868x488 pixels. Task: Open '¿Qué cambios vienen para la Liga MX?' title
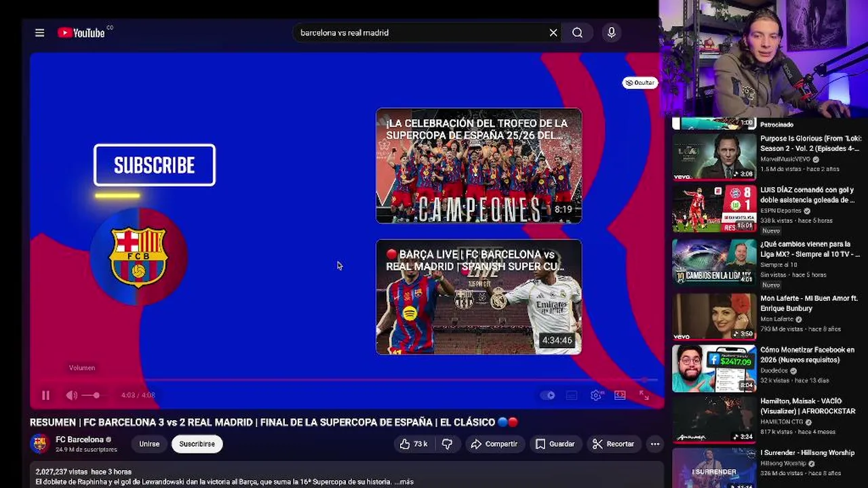(810, 249)
